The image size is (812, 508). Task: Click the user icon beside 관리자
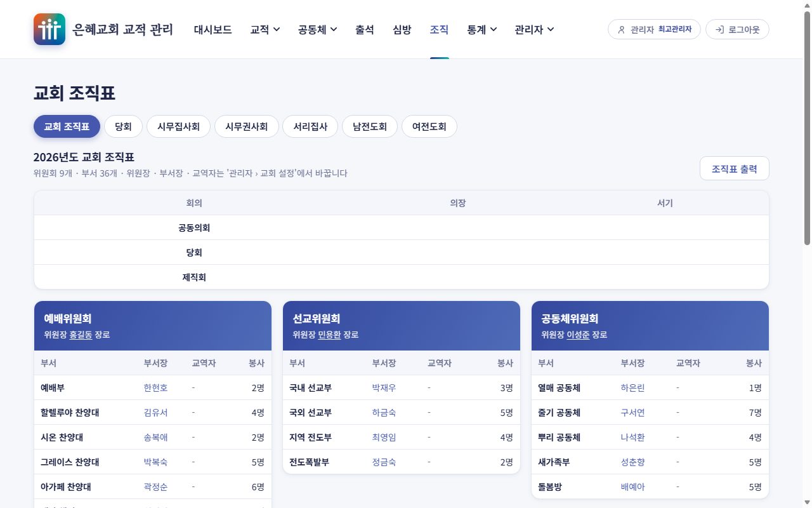pos(621,29)
